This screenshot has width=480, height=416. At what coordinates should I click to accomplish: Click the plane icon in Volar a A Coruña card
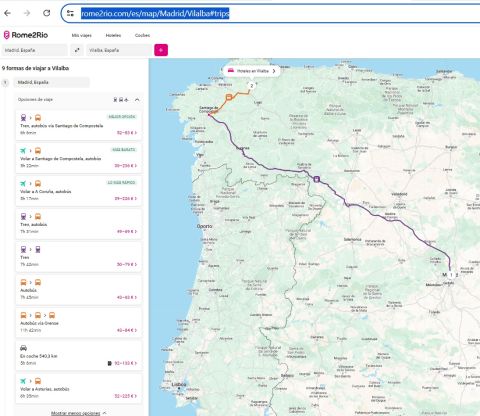[x=23, y=184]
